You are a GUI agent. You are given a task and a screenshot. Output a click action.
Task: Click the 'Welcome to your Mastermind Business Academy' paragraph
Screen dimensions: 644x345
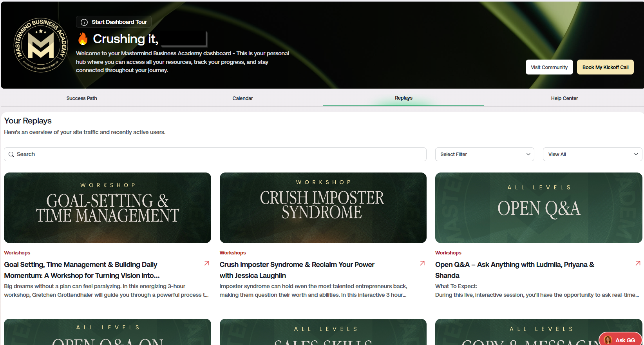click(183, 62)
